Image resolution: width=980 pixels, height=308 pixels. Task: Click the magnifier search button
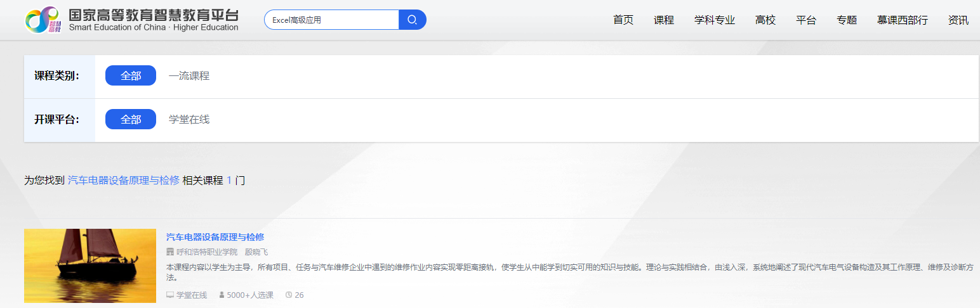pyautogui.click(x=412, y=20)
